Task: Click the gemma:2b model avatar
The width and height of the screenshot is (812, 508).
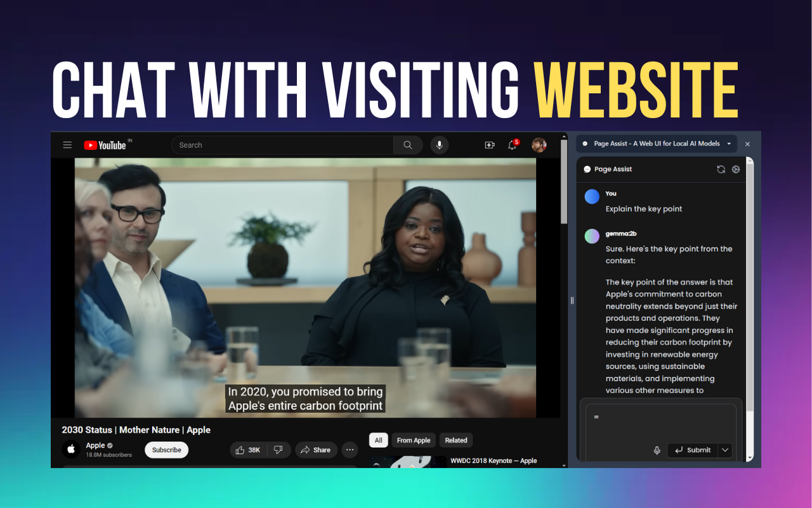Action: click(x=592, y=236)
